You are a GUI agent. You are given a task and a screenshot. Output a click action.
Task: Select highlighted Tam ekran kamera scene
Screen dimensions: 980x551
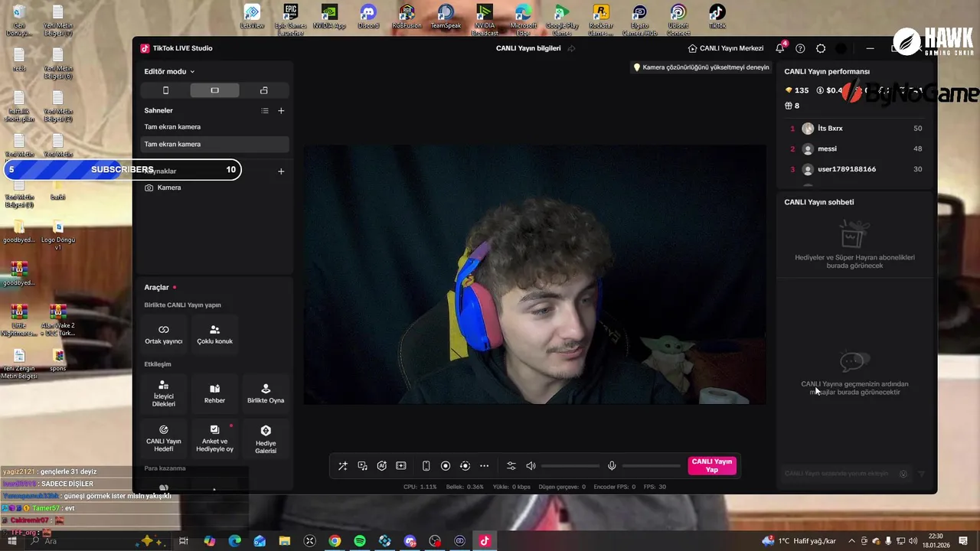(x=214, y=144)
